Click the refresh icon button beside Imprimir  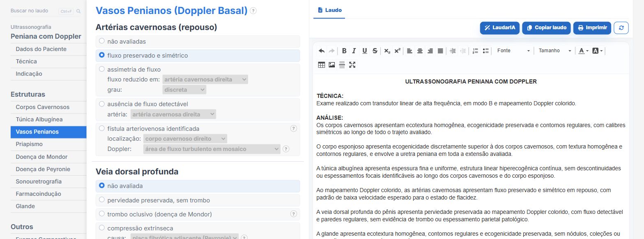coord(621,28)
